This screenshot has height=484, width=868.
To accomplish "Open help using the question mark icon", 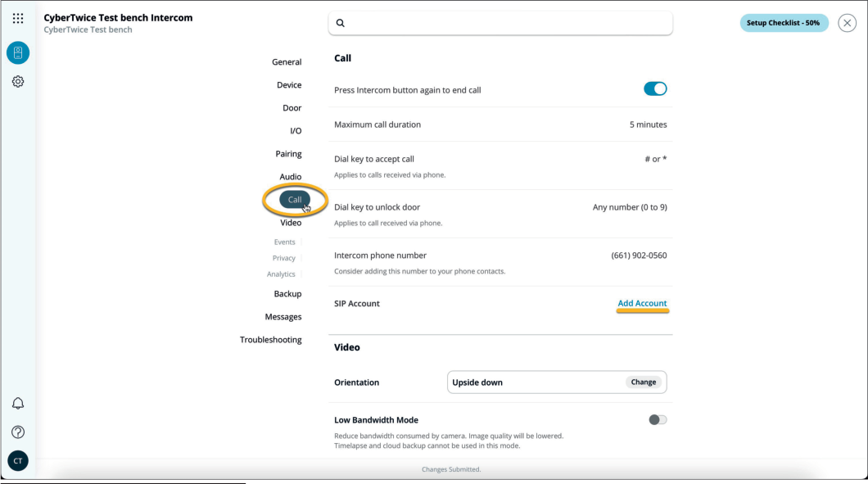I will (17, 432).
